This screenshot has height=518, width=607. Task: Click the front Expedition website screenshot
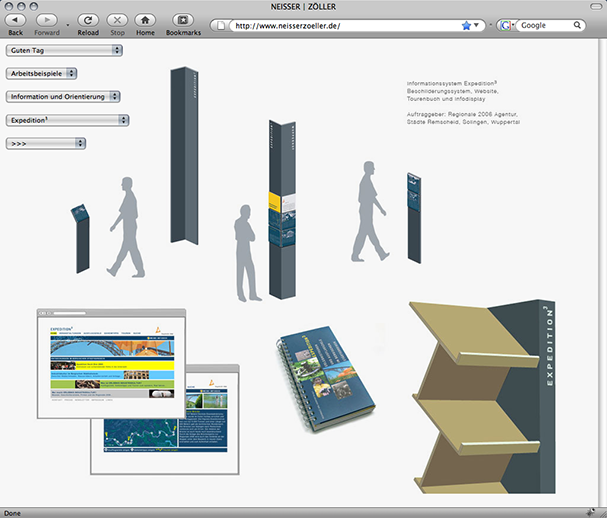pyautogui.click(x=110, y=363)
